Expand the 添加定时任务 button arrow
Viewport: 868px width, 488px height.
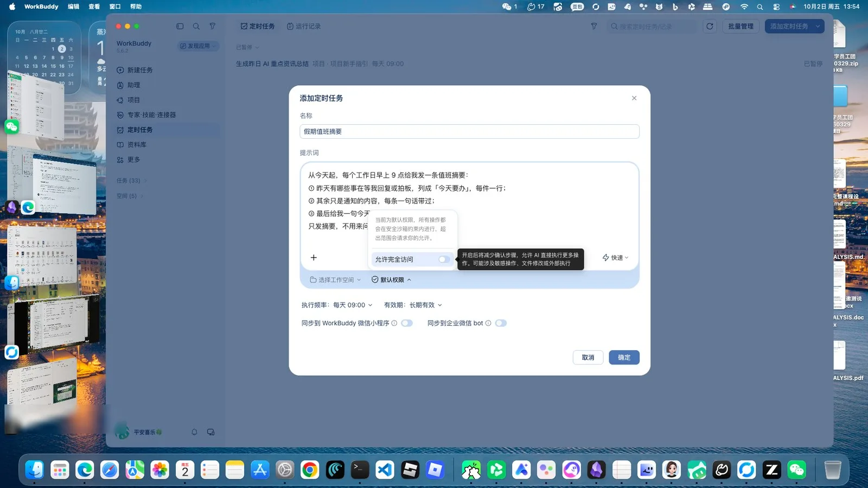tap(818, 26)
